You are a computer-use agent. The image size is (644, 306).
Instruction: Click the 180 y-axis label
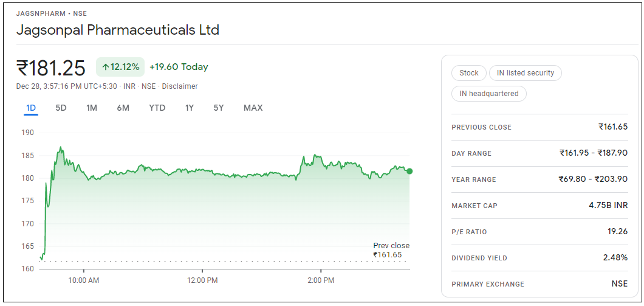click(28, 178)
